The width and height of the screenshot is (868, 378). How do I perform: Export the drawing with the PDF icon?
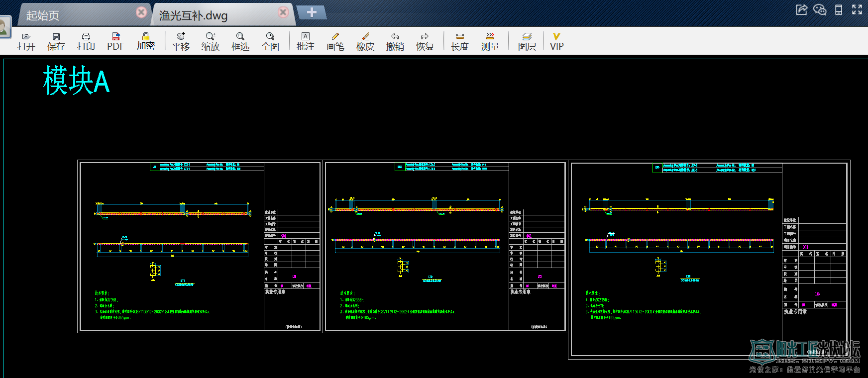pos(116,42)
